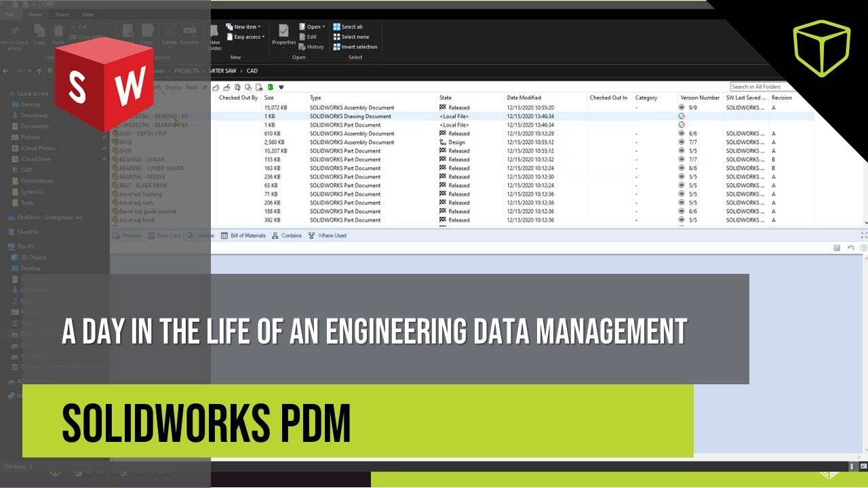
Task: Click Invert selection in the ribbon
Action: (x=355, y=47)
